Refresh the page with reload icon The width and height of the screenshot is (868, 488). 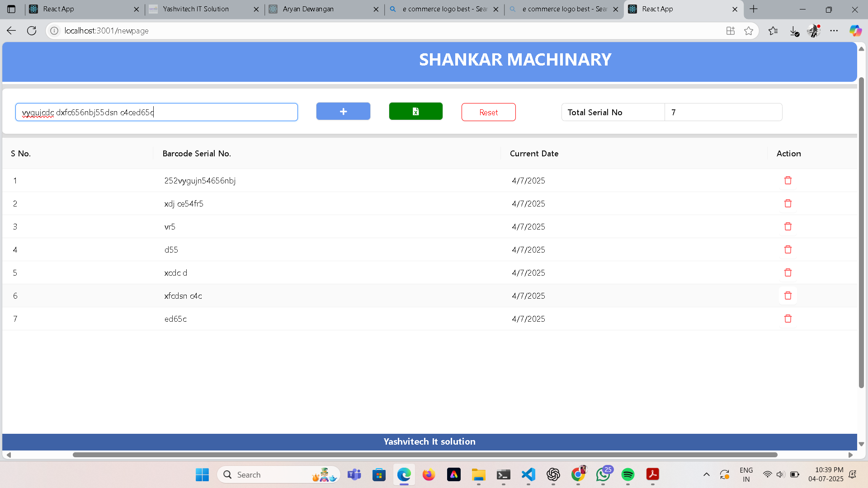tap(32, 31)
